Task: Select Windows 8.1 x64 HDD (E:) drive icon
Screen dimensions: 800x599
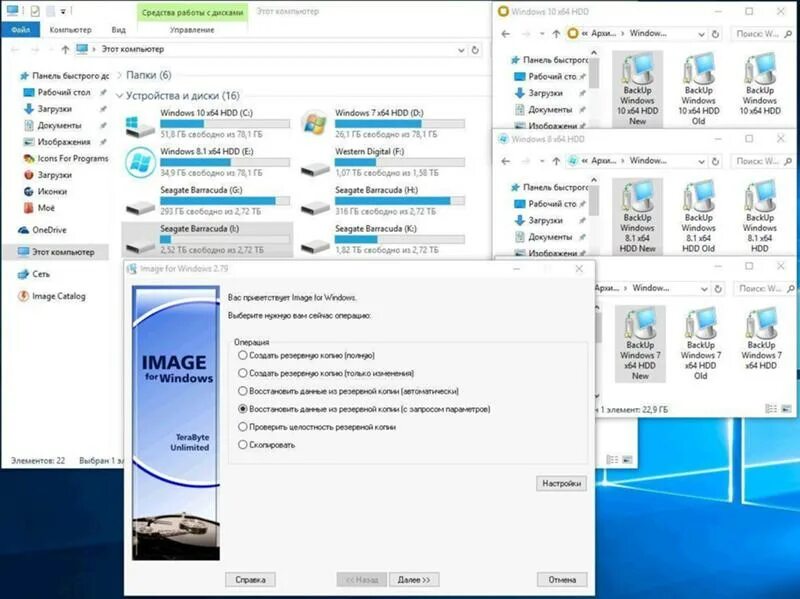Action: (140, 162)
